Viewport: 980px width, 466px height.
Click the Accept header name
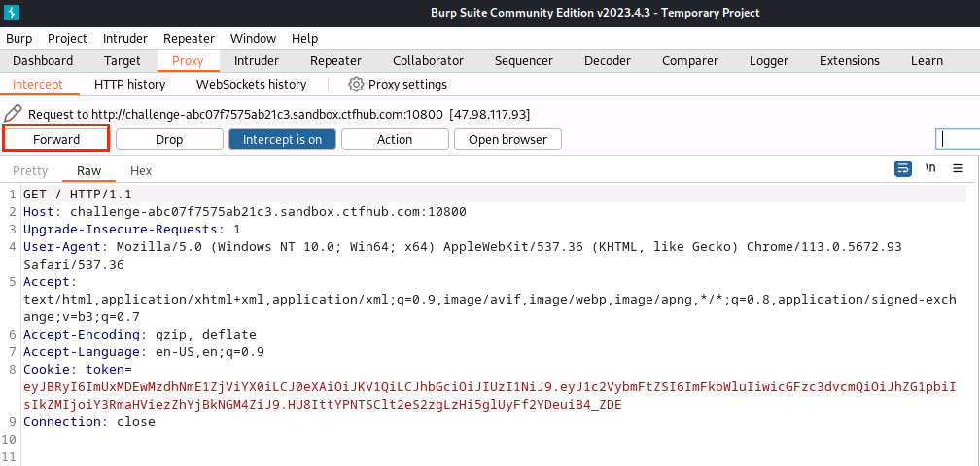pyautogui.click(x=50, y=282)
